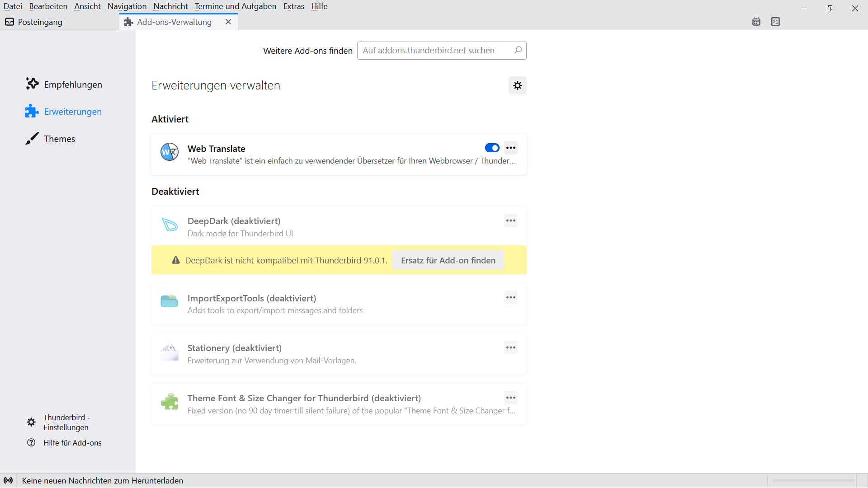
Task: Open Themes via the brush icon
Action: pyautogui.click(x=32, y=138)
